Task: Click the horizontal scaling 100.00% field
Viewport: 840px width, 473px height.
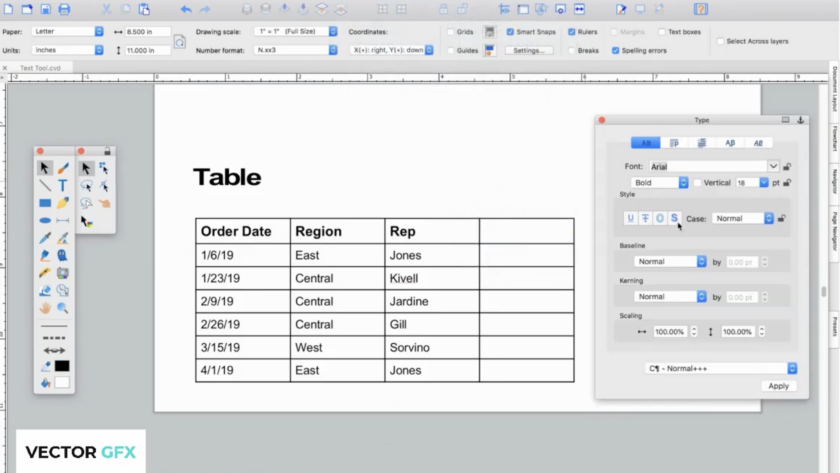Action: [x=670, y=332]
